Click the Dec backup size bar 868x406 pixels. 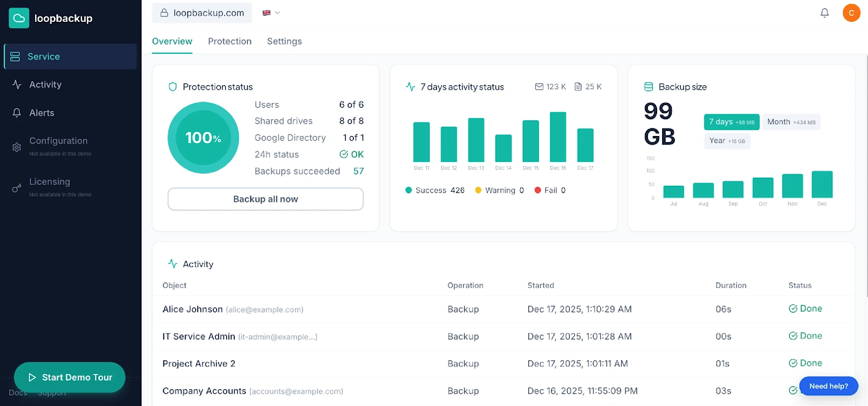(822, 184)
